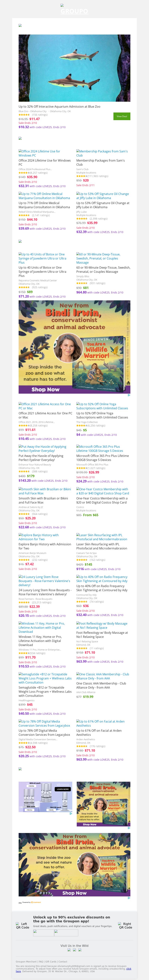The width and height of the screenshot is (149, 980).
Task: Click Shop Now on Bindi Irwin banner
Action: (x=46, y=389)
